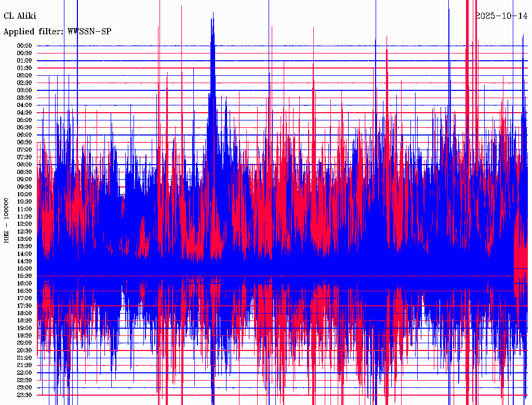Select the 07:00 time label
This screenshot has height=405, width=532.
pos(24,150)
